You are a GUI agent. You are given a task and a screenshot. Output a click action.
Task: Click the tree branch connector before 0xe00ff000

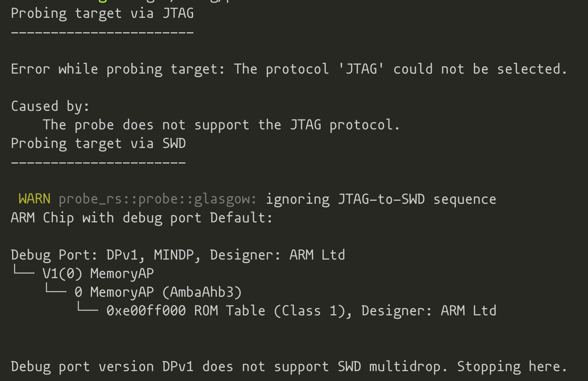click(x=88, y=308)
